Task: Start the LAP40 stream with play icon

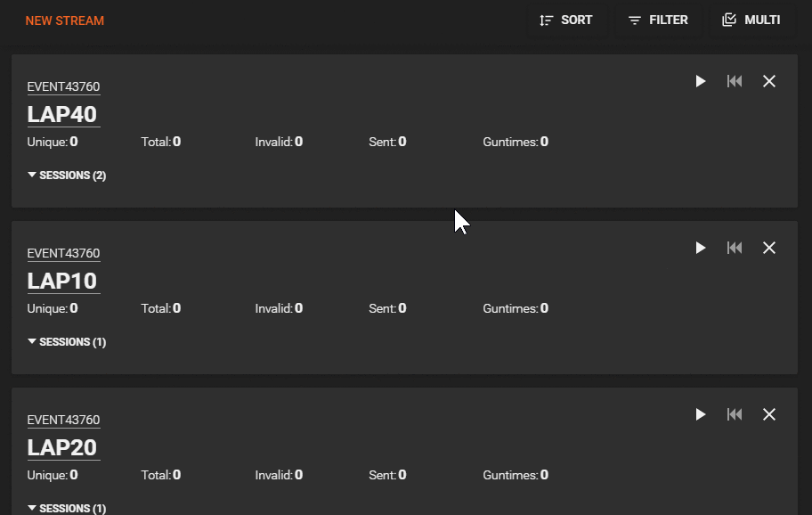Action: point(700,81)
